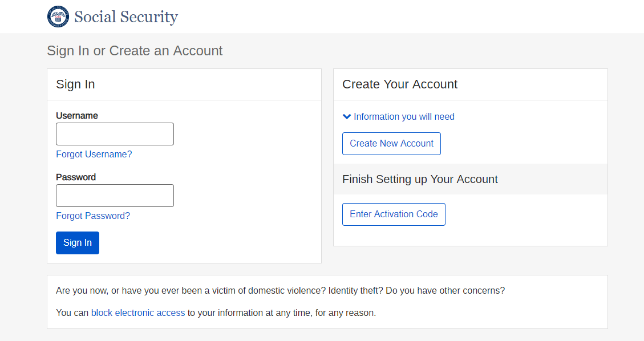
Task: Open the Forgot Username link
Action: [x=94, y=155]
